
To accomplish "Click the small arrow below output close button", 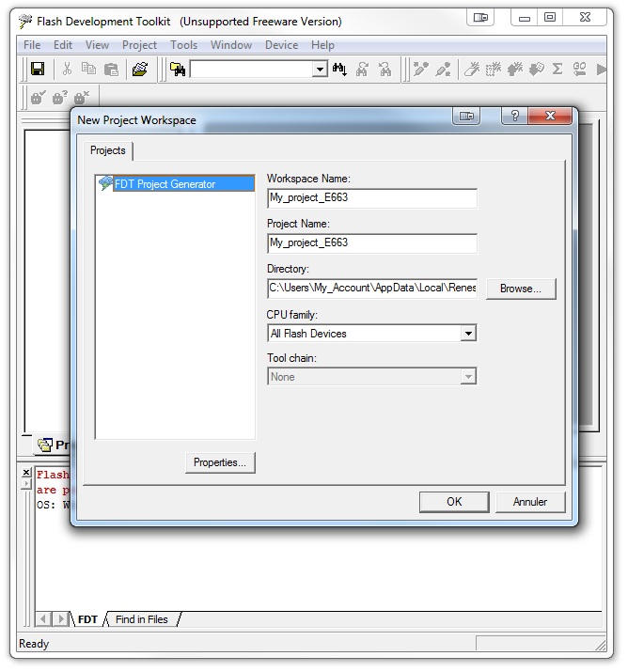I will (x=26, y=484).
